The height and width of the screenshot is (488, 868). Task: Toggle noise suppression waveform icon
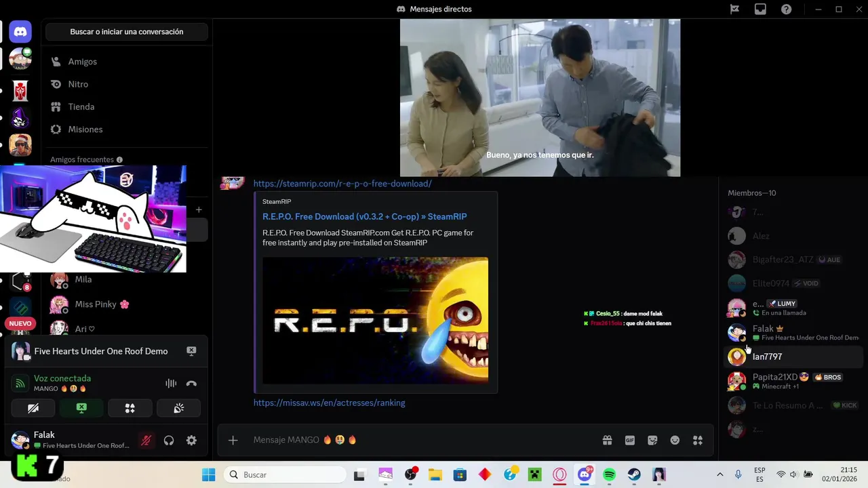[171, 384]
